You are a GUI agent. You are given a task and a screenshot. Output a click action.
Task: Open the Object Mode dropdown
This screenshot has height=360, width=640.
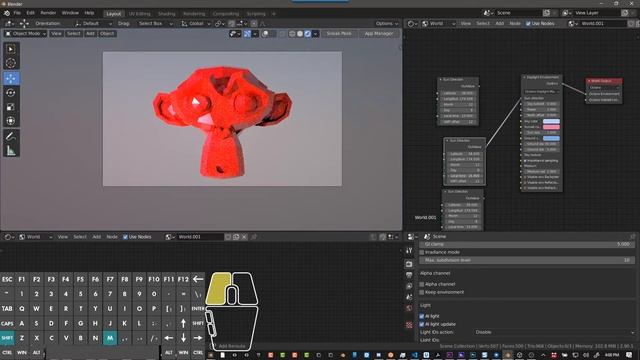(25, 34)
